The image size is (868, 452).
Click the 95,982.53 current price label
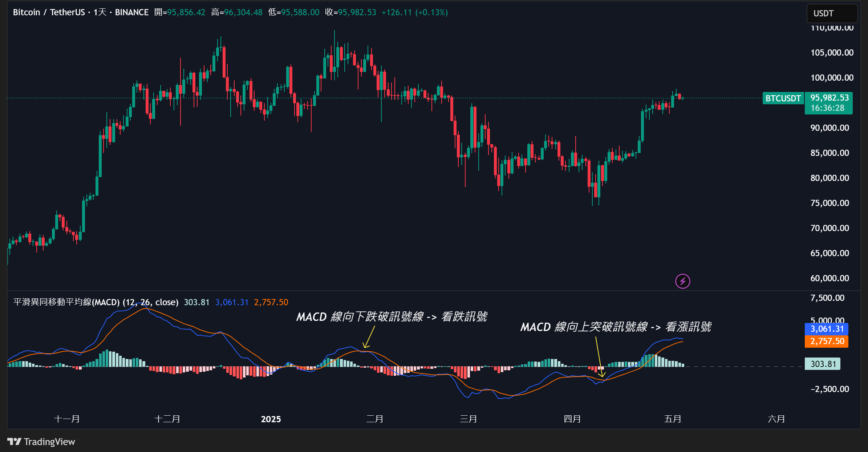point(830,98)
